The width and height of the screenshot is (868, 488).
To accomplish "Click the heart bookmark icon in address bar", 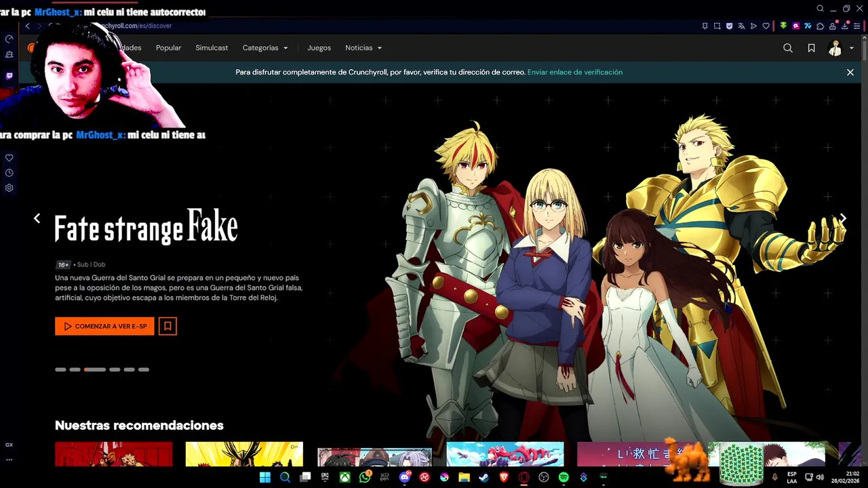I will (766, 26).
